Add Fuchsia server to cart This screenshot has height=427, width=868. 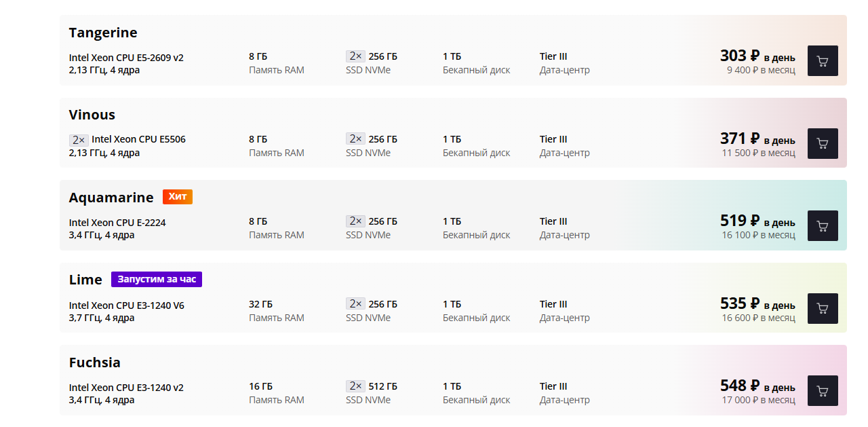(823, 391)
